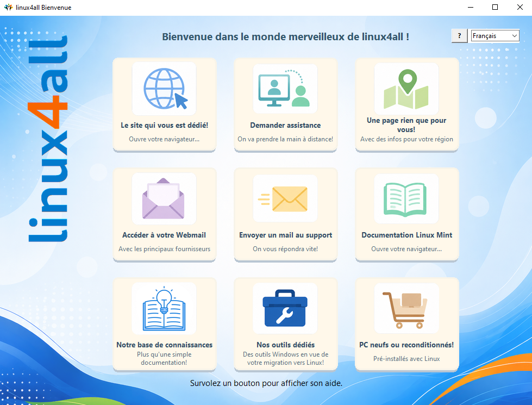The height and width of the screenshot is (405, 532).
Task: Open 'Le site qui vous est dédié!' title
Action: 164,125
